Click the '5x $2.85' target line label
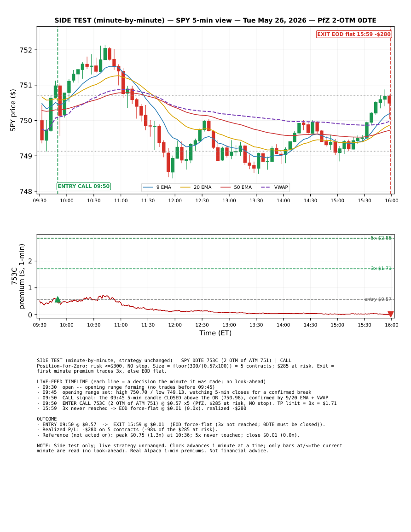This screenshot has height=532, width=411. click(381, 238)
